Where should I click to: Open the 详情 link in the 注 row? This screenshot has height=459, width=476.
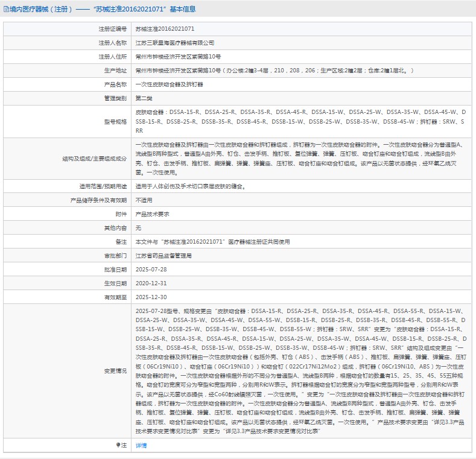(x=141, y=445)
